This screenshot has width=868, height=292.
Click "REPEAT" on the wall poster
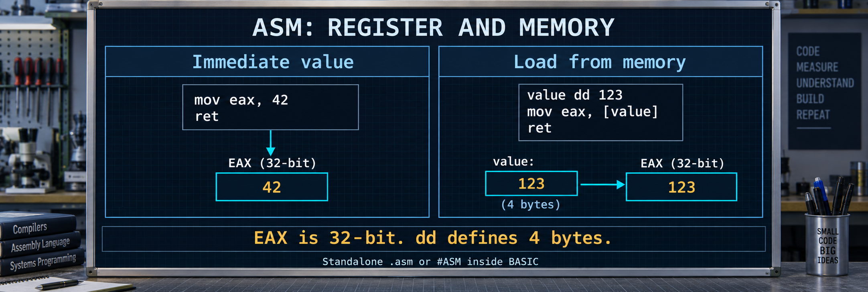tap(813, 115)
